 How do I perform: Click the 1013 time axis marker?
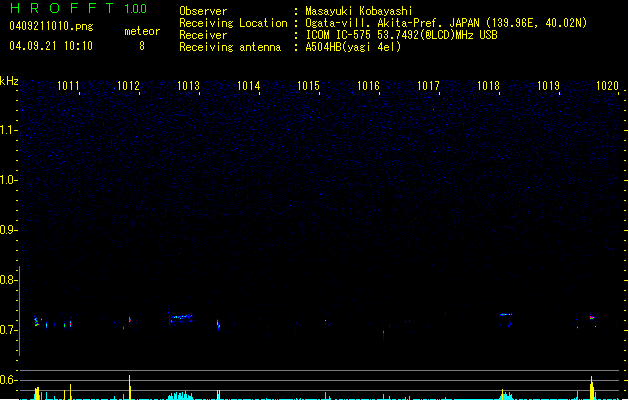click(x=188, y=86)
